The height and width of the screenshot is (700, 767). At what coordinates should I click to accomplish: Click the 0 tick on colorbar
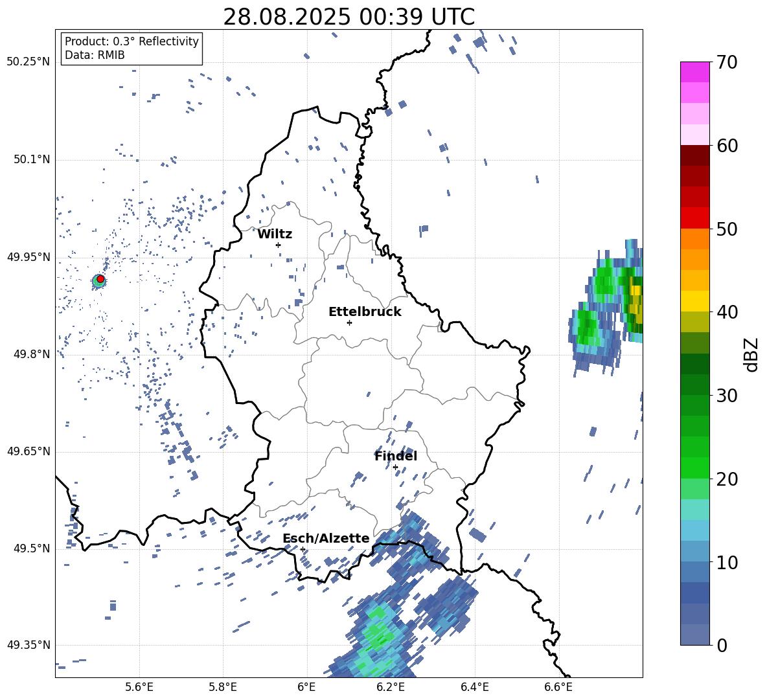pos(722,645)
